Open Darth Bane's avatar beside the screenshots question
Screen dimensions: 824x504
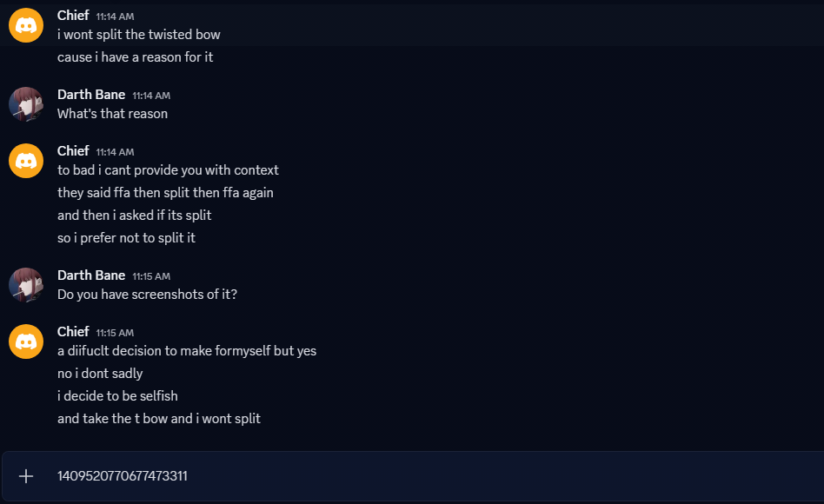coord(26,285)
